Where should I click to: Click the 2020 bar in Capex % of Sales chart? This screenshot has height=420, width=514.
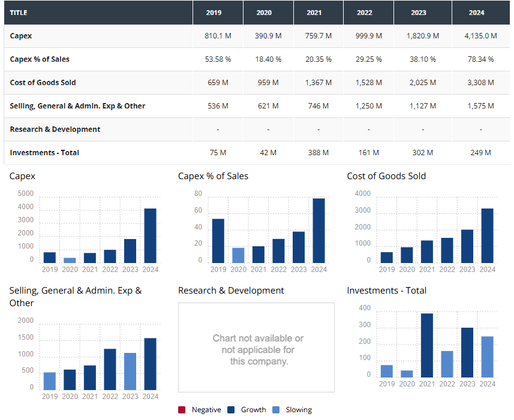(x=238, y=255)
